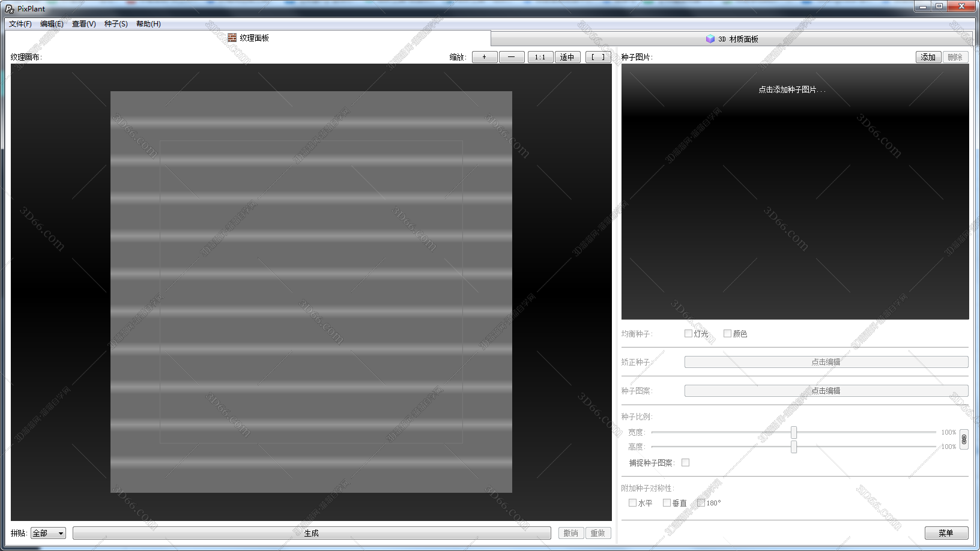Enable the 灯光 checkbox
The width and height of the screenshot is (980, 551).
688,334
